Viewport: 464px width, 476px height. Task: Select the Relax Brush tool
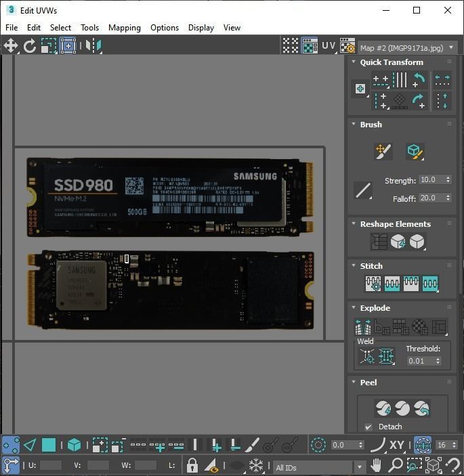[x=415, y=151]
